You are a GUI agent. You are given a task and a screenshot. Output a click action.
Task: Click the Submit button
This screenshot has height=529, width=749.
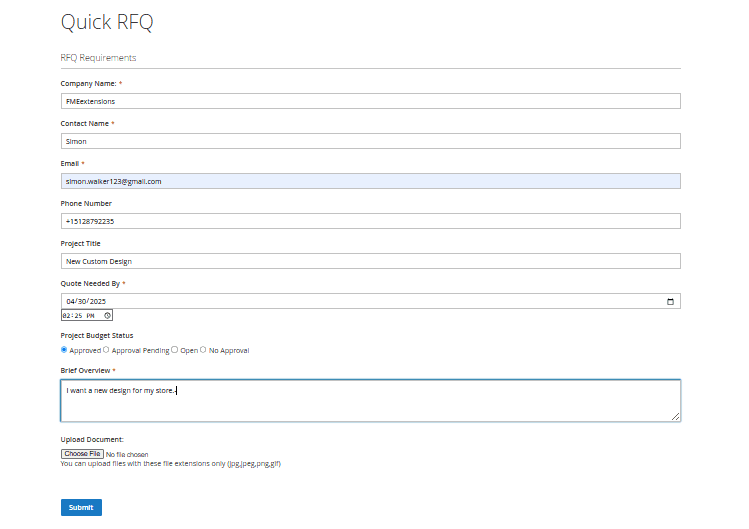81,507
